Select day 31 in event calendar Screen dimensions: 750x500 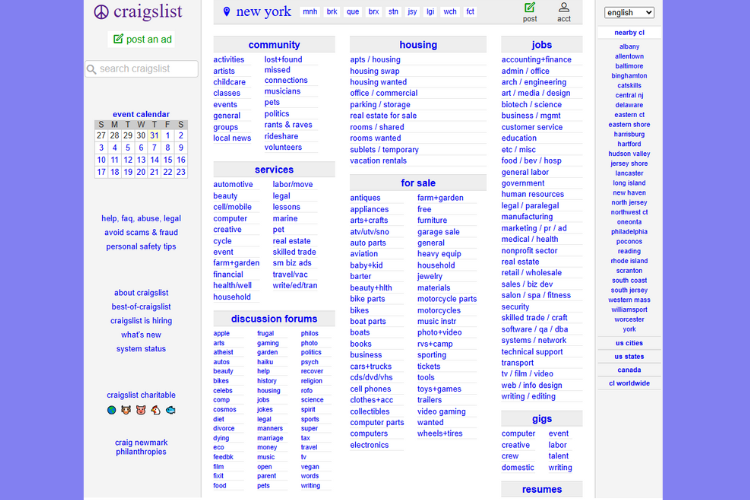click(154, 135)
